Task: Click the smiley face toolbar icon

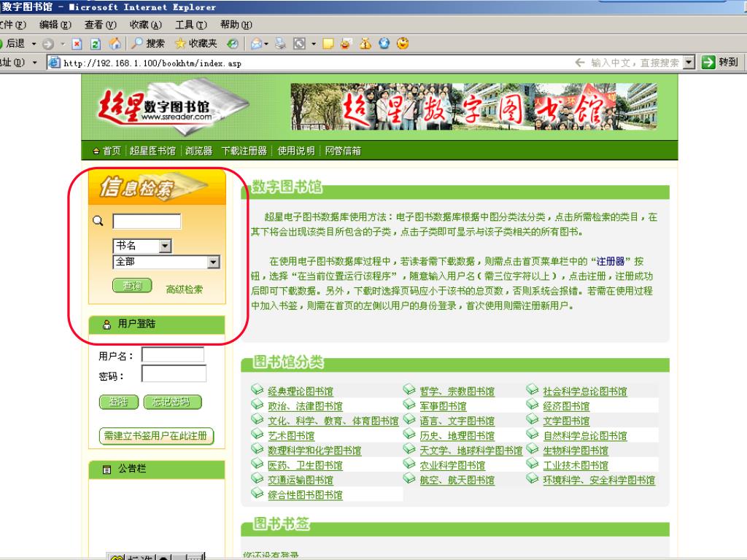Action: click(403, 43)
